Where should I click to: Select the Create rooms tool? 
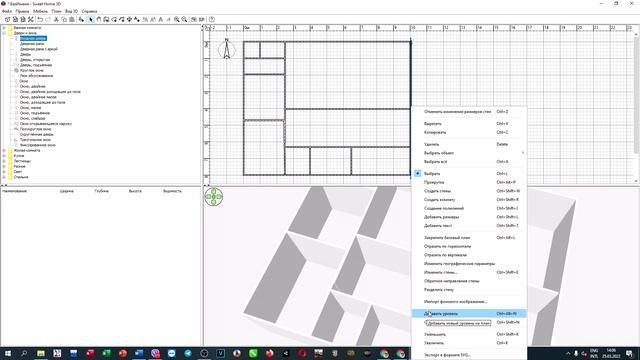tap(114, 20)
